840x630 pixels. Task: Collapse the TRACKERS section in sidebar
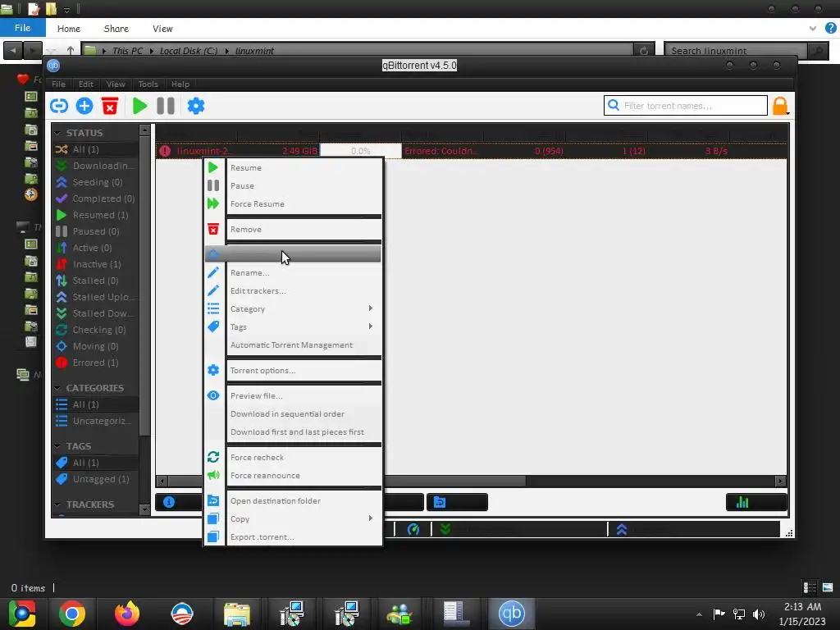tap(58, 504)
